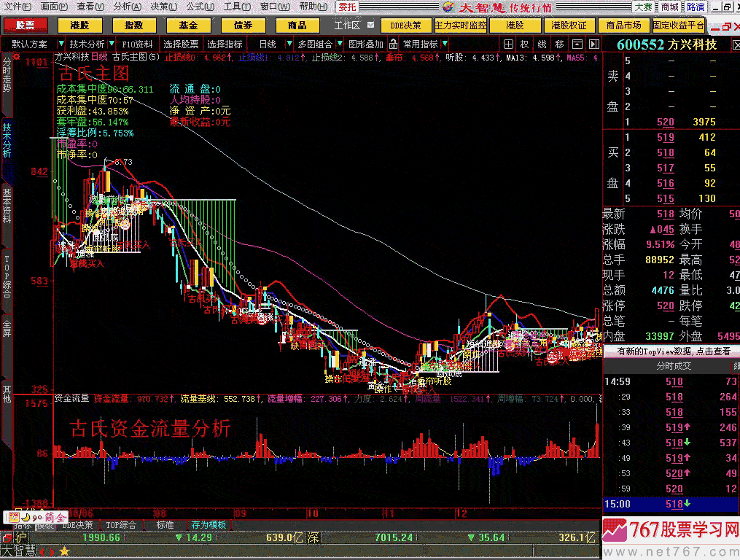Select the red 股票 market button
This screenshot has height=560, width=740.
26,25
